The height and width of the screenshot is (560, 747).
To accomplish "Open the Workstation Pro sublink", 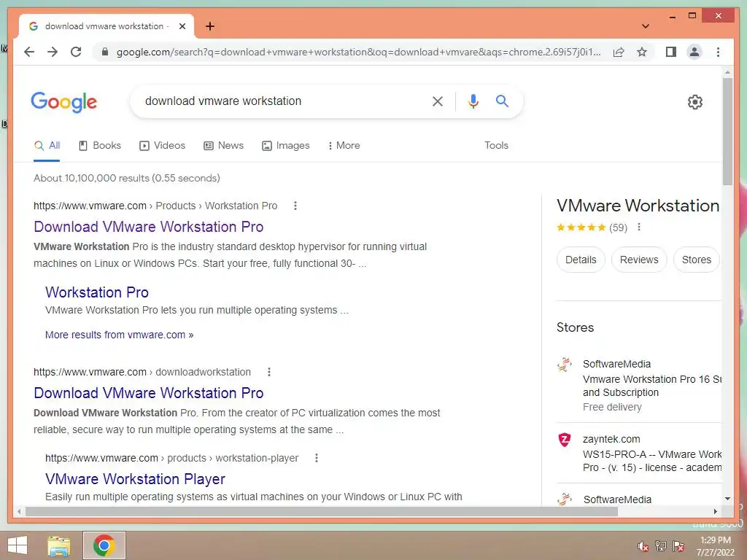I will tap(97, 292).
